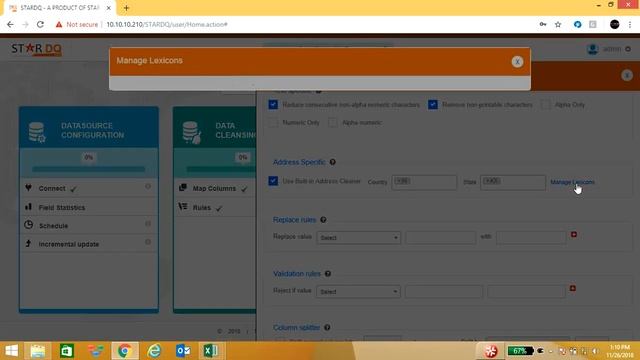Click the info icon next to Incremental update

point(148,242)
